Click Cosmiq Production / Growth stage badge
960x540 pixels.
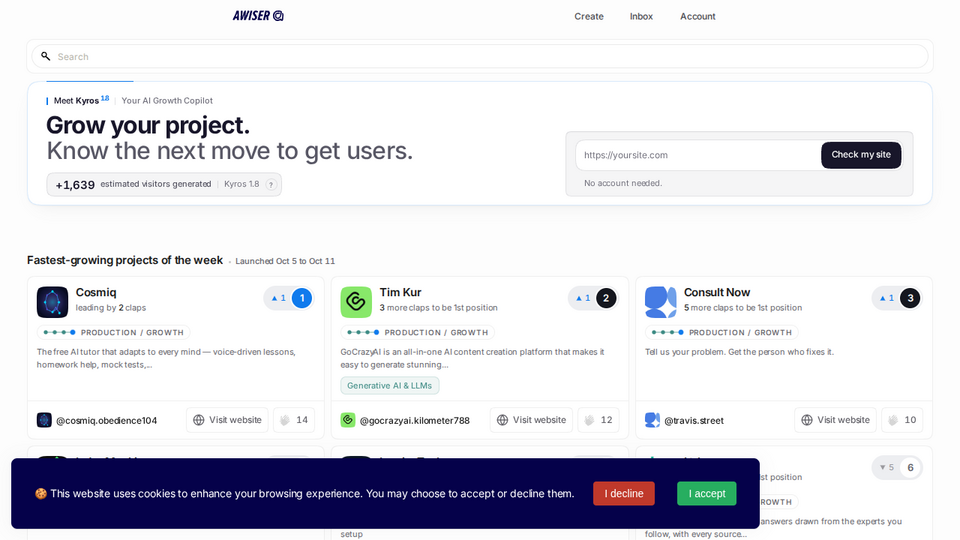[x=113, y=332]
